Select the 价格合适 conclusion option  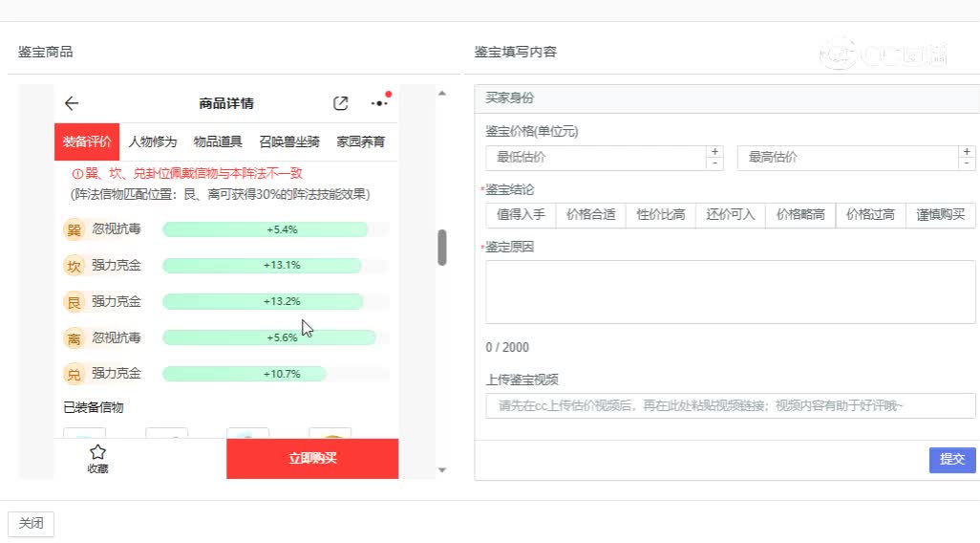(x=590, y=215)
